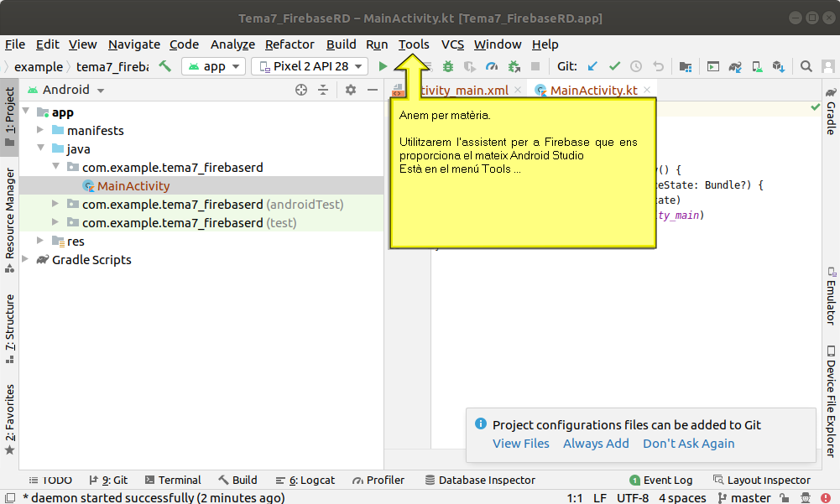Toggle tool window buttons at bottom-left corner
This screenshot has width=840, height=504.
(x=9, y=498)
